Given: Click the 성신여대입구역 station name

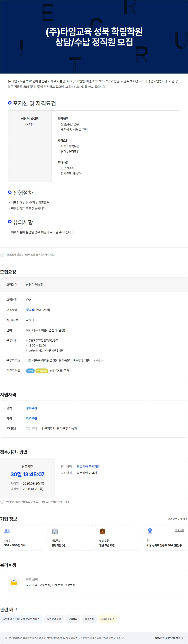Looking at the screenshot, I should click(59, 371).
